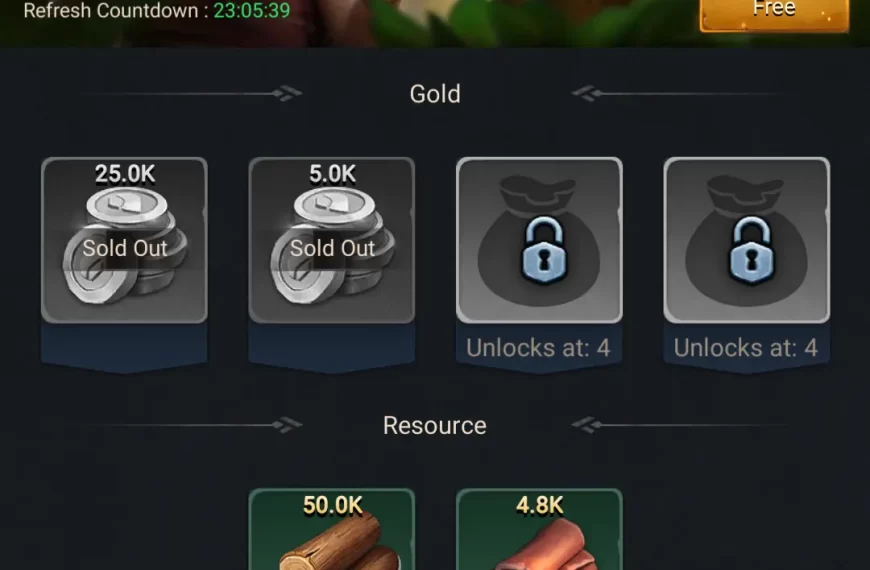The height and width of the screenshot is (570, 870).
Task: Tap the 'Sold Out' text on 5.0K item
Action: (332, 248)
